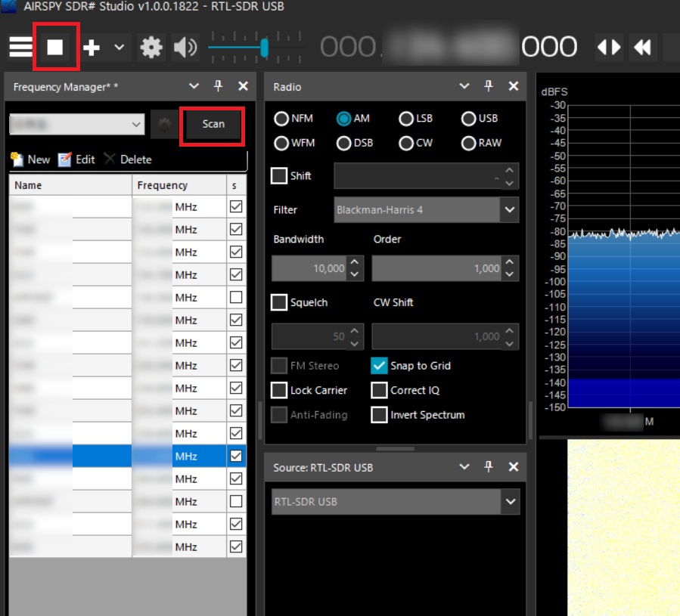
Task: Pin the Radio panel
Action: [489, 86]
